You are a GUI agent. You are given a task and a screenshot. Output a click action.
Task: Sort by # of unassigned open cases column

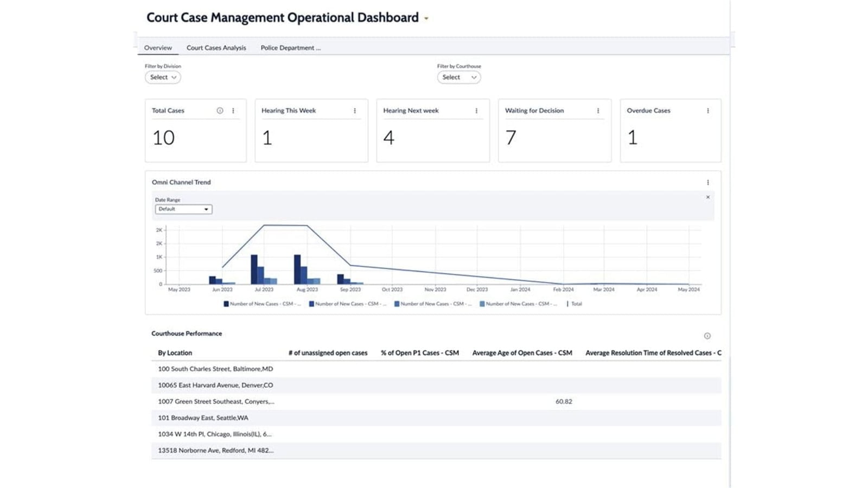pyautogui.click(x=328, y=353)
